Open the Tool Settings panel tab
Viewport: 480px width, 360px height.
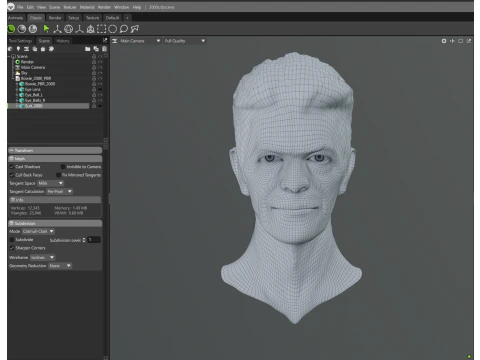click(x=20, y=41)
